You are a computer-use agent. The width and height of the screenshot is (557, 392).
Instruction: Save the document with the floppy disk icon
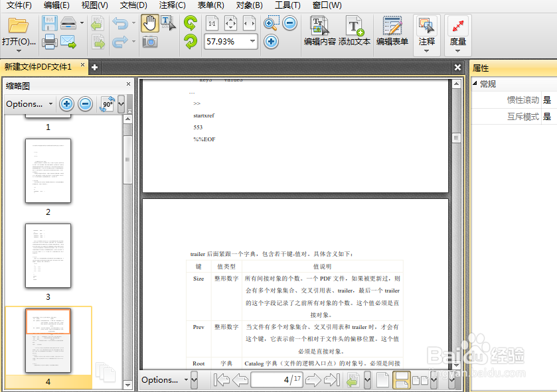[x=49, y=23]
